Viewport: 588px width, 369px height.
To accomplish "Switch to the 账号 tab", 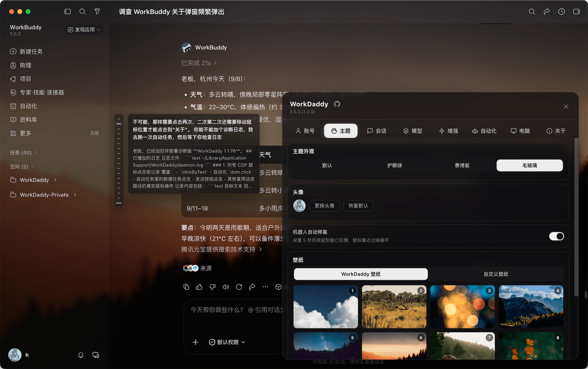I will pos(305,131).
